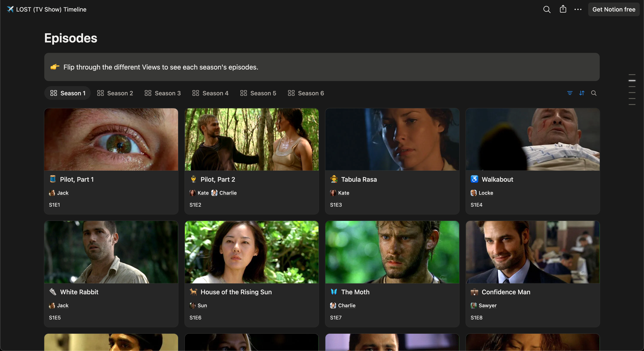
Task: Click the dog emoji beside House of the Rising Sun
Action: click(193, 292)
